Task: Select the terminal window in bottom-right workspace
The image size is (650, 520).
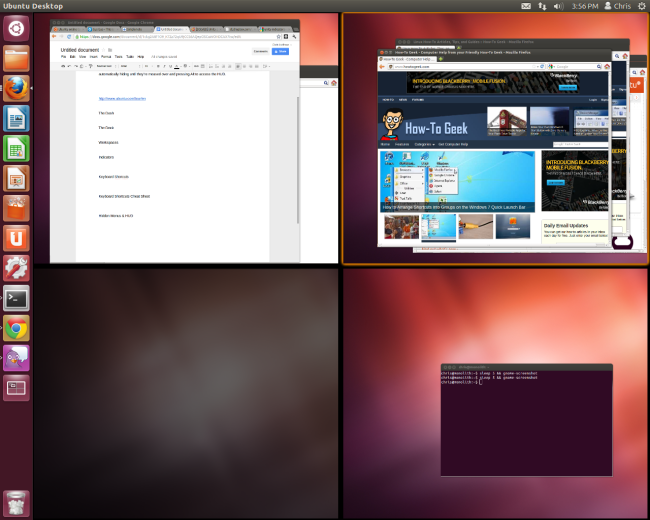Action: point(526,420)
